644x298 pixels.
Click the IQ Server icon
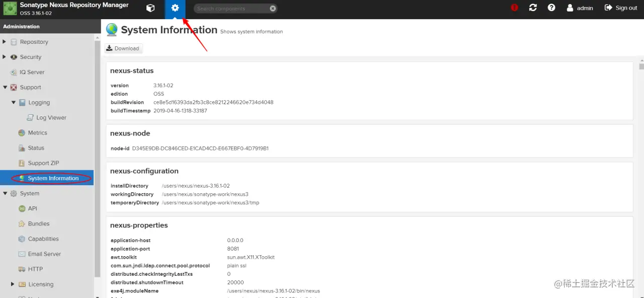click(x=15, y=72)
